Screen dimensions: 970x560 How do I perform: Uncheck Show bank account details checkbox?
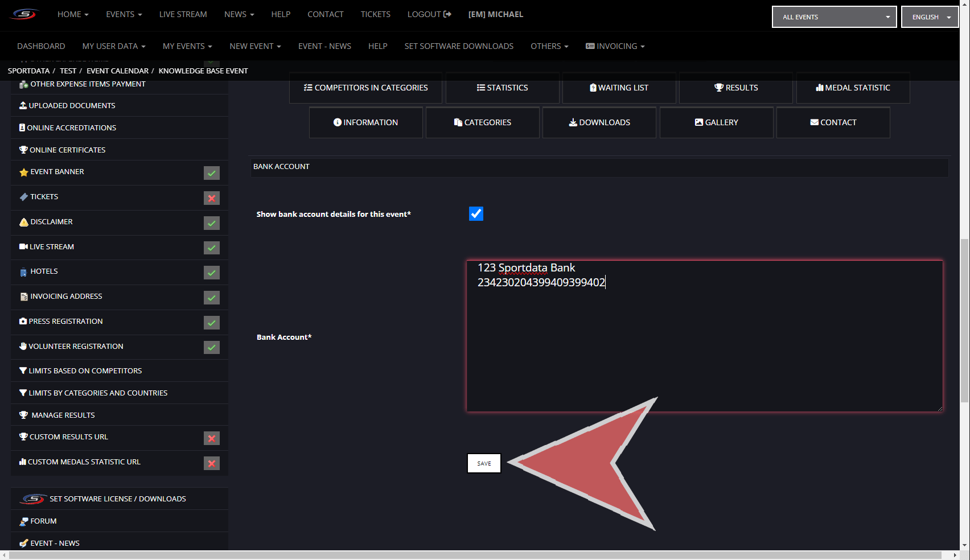[x=476, y=213]
